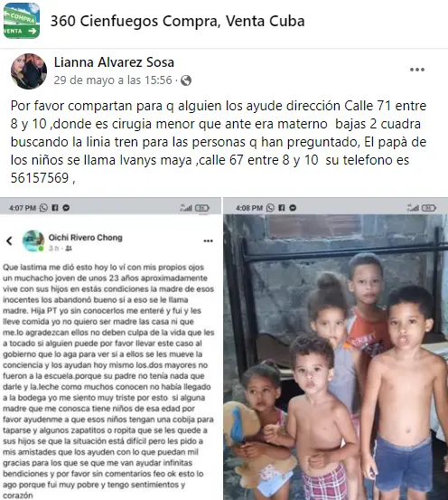Click signal strength icon in right status bar
448x500 pixels.
pyautogui.click(x=413, y=208)
